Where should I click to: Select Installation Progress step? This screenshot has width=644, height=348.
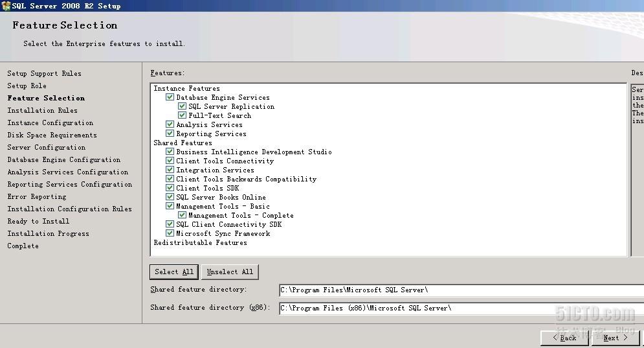(48, 234)
